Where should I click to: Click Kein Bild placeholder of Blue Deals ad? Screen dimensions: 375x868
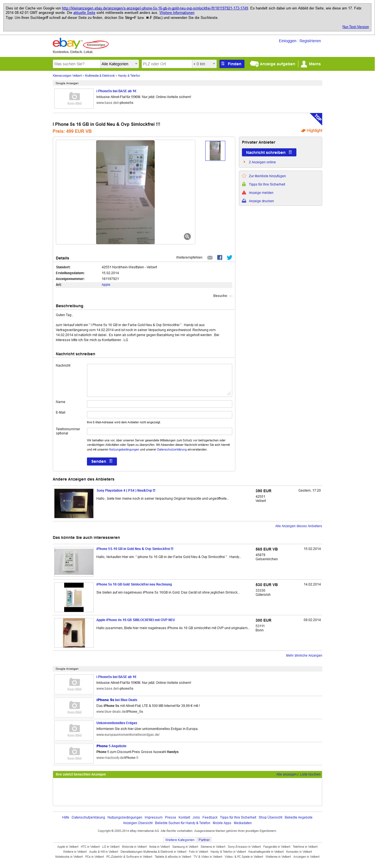74,707
